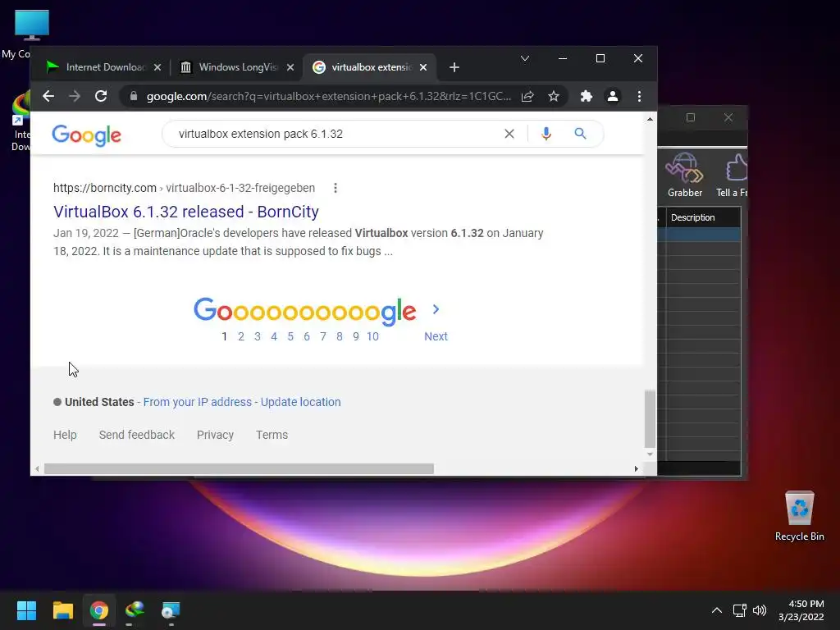Open the Chrome profile avatar
The image size is (840, 630).
[612, 97]
